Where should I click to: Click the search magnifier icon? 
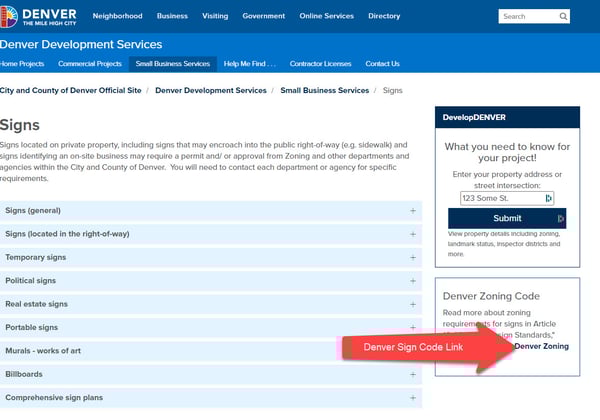pyautogui.click(x=565, y=17)
